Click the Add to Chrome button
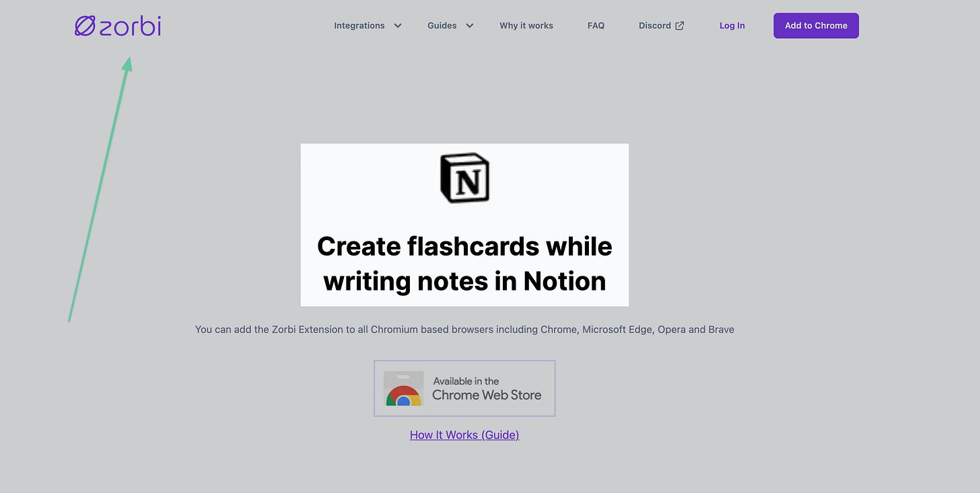The width and height of the screenshot is (980, 493). pos(816,26)
